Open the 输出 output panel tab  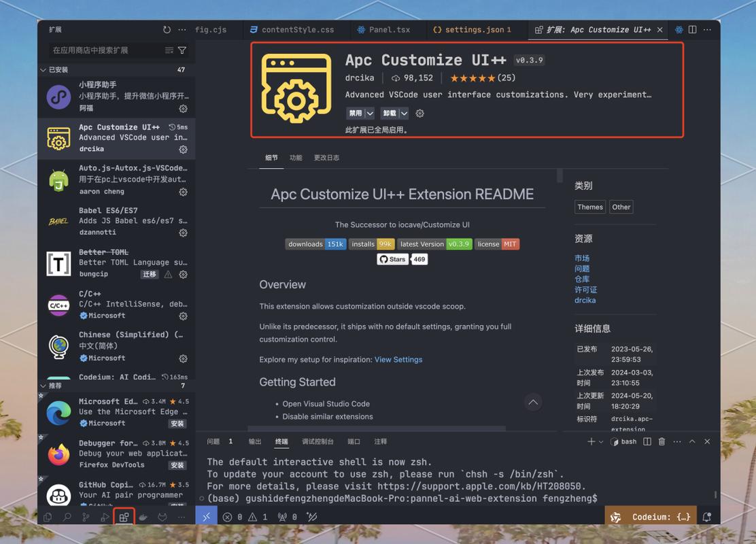(x=254, y=442)
